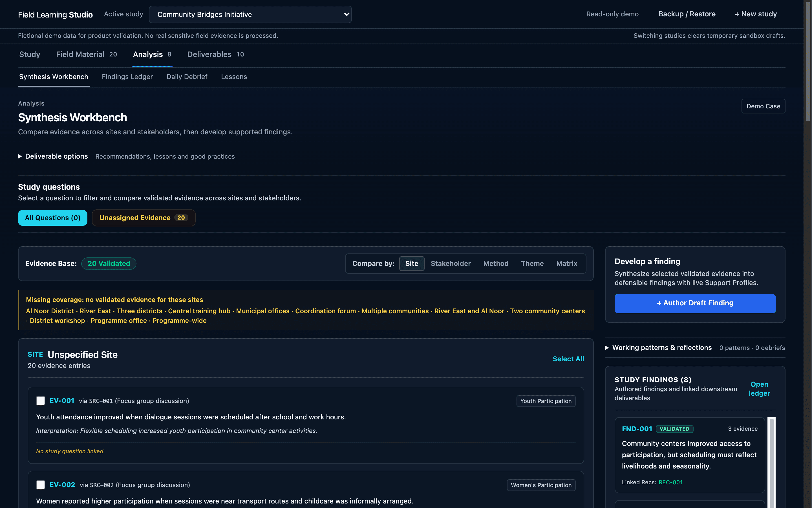812x508 pixels.
Task: Go to the Deliverables tab
Action: click(x=215, y=54)
